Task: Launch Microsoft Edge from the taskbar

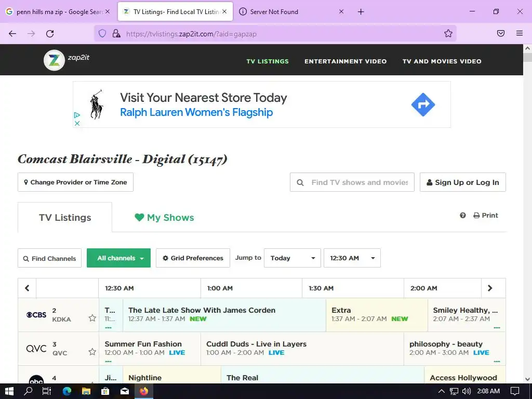Action: 67,391
